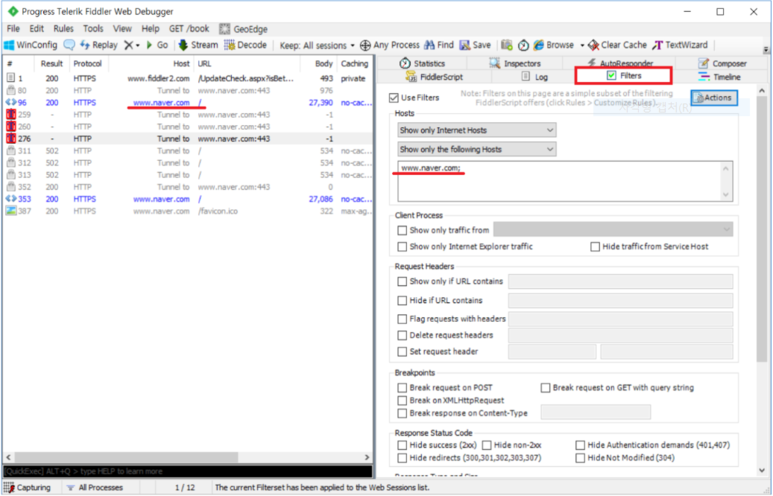Screen dimensions: 773x496
Task: Open WinConfig from the toolbar
Action: (x=31, y=45)
